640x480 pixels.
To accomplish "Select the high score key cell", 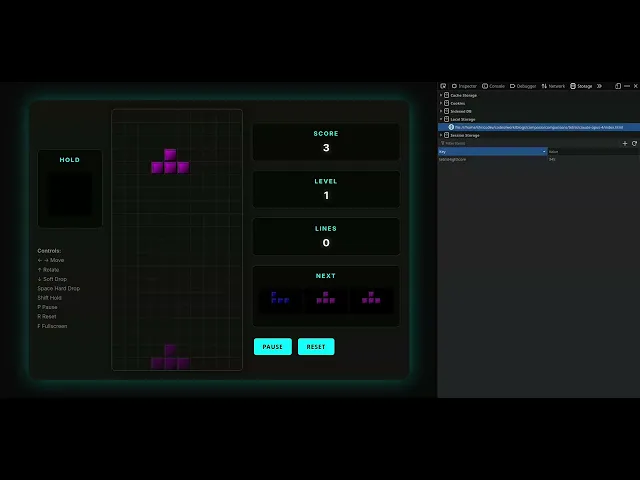I will point(493,159).
